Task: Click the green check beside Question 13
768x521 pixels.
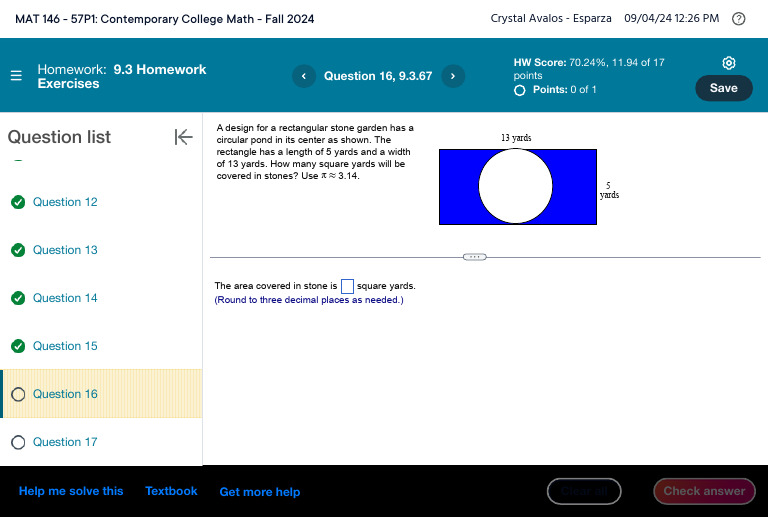Action: tap(18, 250)
